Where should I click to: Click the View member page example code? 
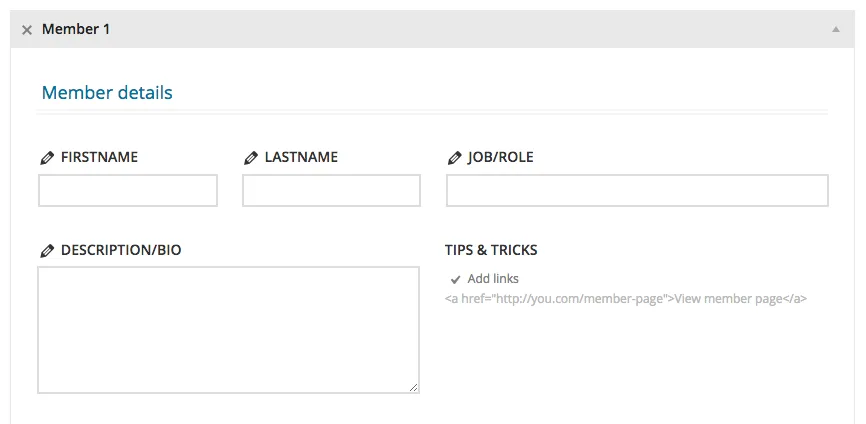[626, 299]
